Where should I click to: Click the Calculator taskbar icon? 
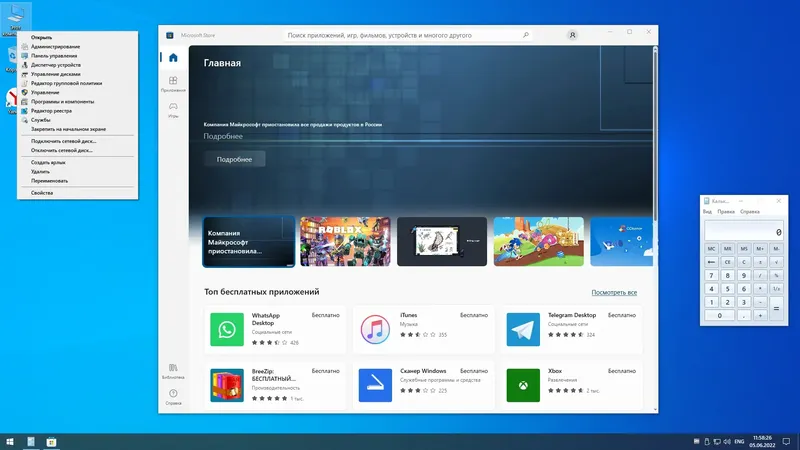click(31, 442)
